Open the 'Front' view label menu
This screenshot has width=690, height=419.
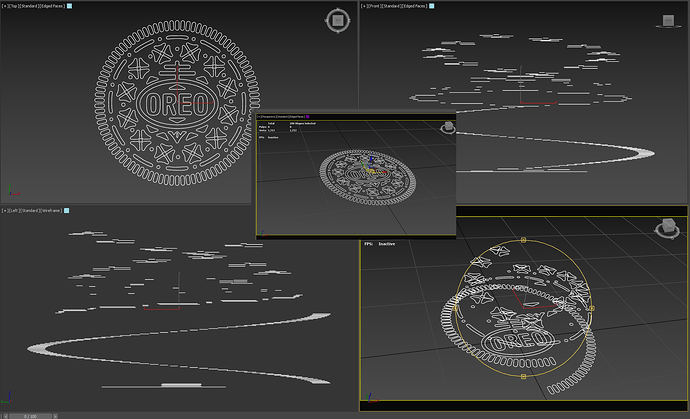[375, 6]
